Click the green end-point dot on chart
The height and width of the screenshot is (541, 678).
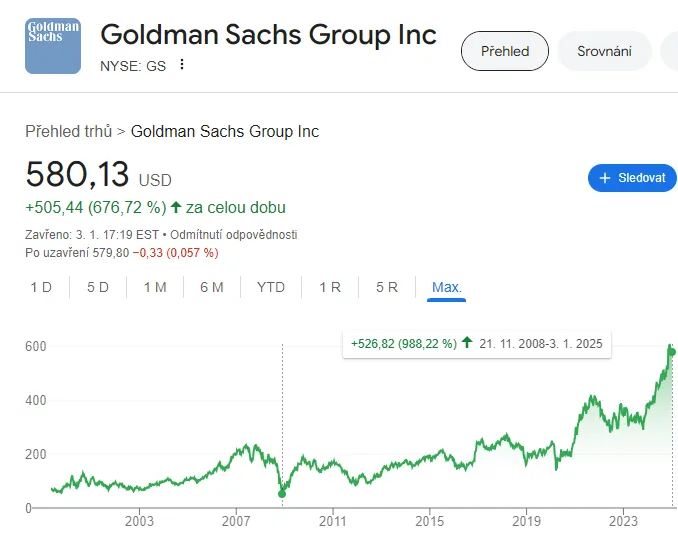tap(673, 351)
